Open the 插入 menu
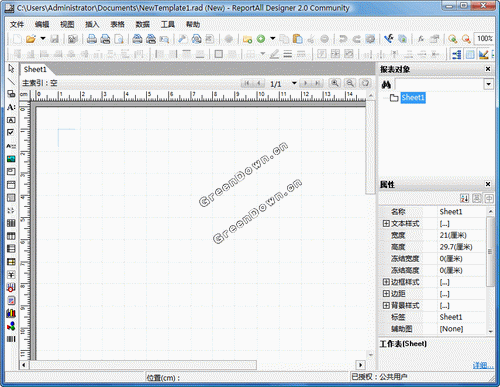Viewport: 500px width, 387px height. pyautogui.click(x=92, y=24)
